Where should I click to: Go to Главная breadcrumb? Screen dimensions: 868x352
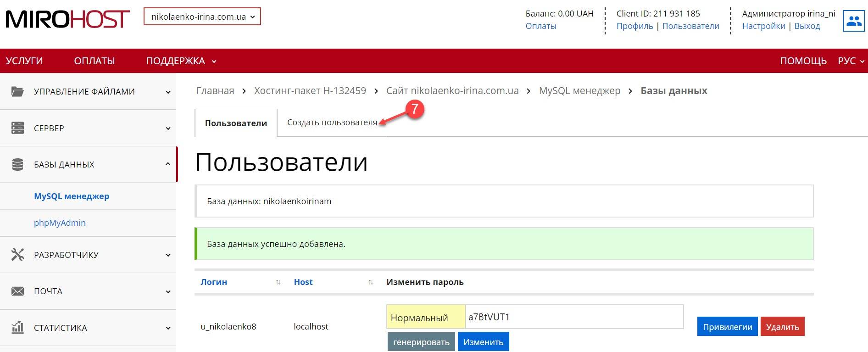pos(215,91)
